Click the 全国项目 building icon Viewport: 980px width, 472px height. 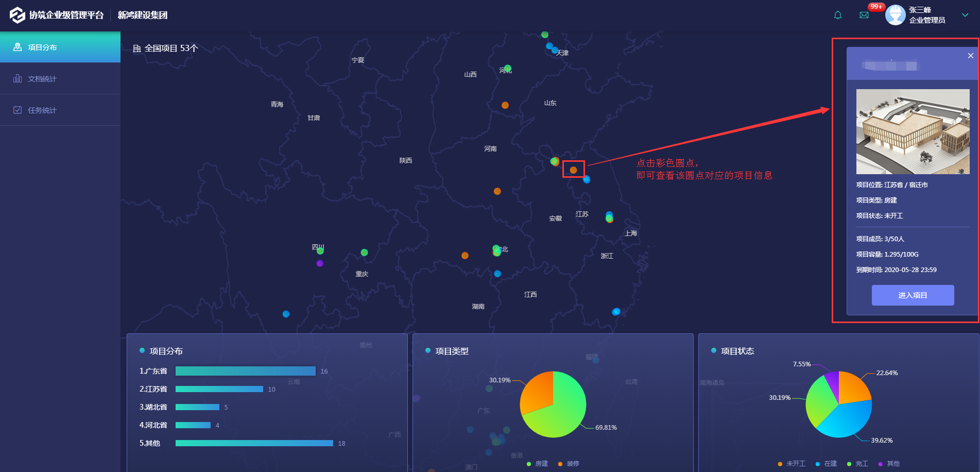tap(137, 48)
